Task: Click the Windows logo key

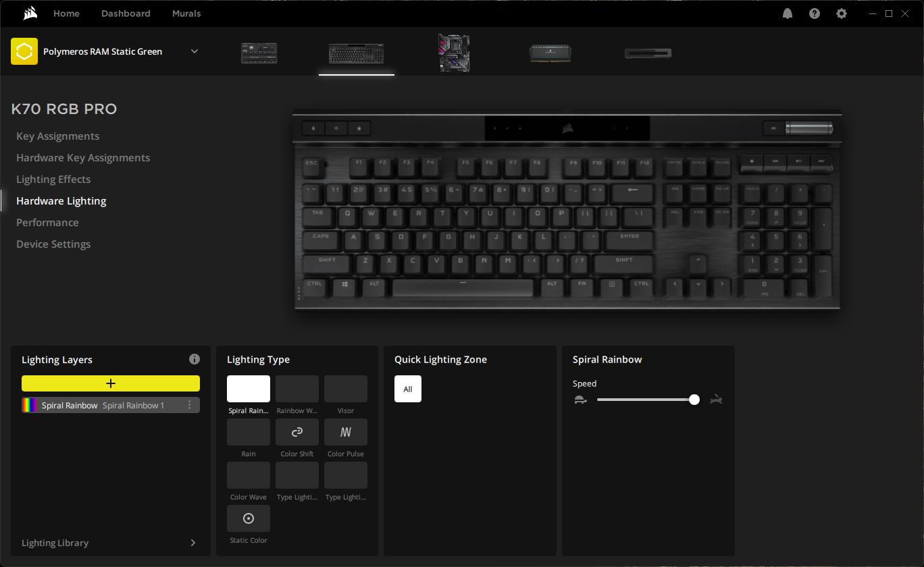Action: 344,286
